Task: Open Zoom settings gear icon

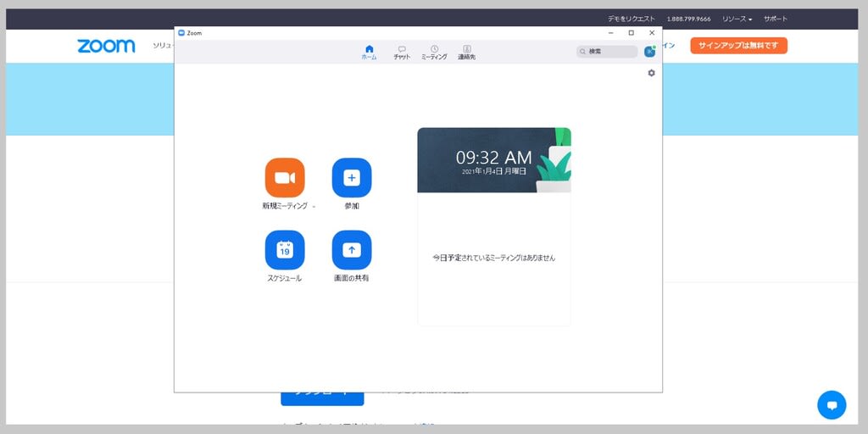Action: point(651,73)
